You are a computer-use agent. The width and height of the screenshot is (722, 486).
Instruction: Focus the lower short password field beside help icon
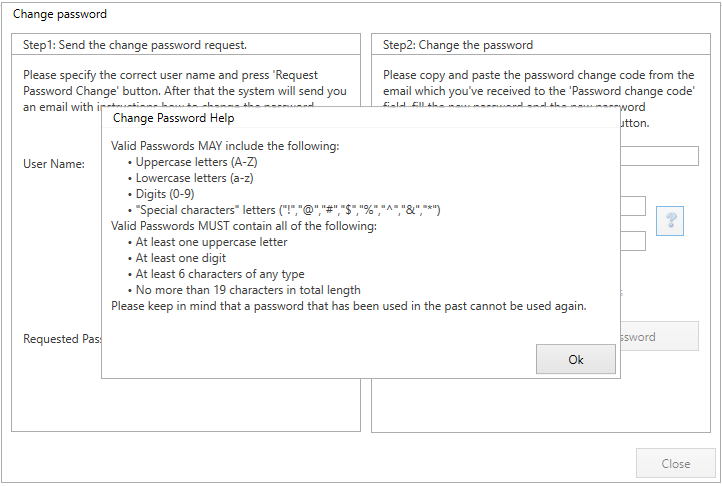634,241
